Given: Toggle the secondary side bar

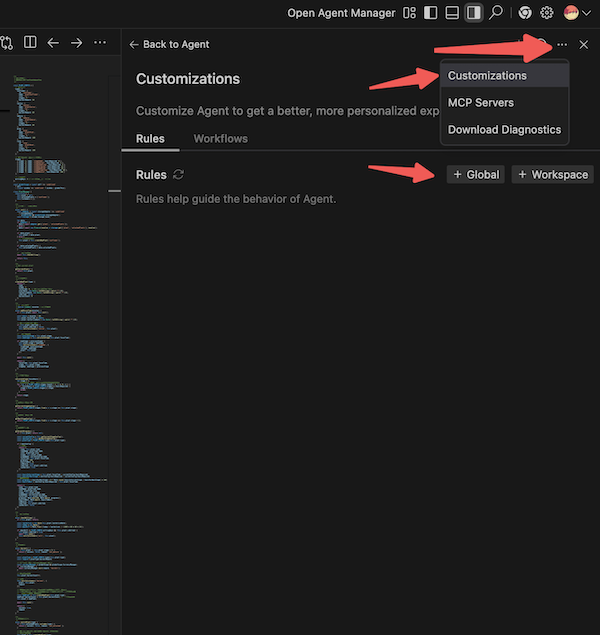Looking at the screenshot, I should 474,13.
